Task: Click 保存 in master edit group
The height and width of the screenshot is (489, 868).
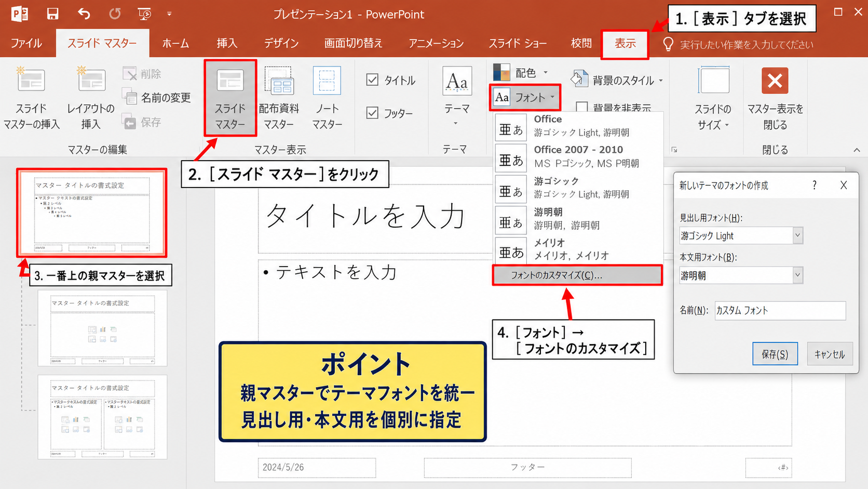Action: 142,122
